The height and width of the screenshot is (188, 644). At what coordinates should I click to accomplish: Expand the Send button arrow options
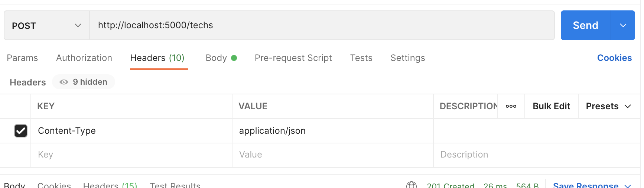coord(623,26)
